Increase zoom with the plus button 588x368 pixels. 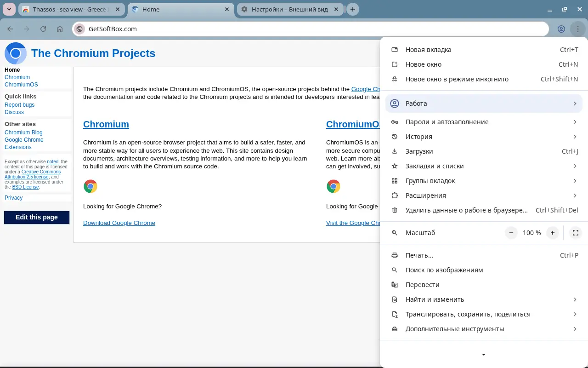point(553,233)
